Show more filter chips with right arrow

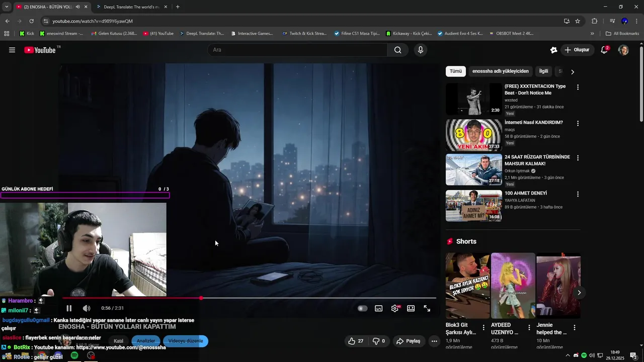click(x=572, y=72)
